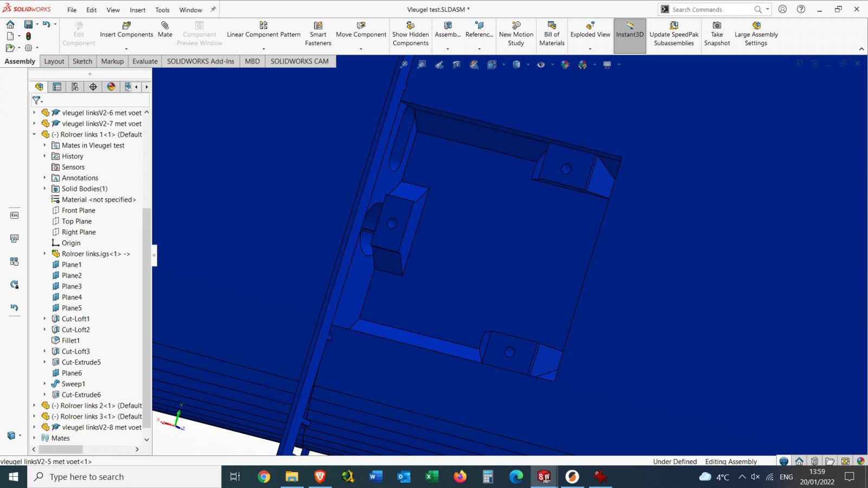Toggle the Instant3D button
868x488 pixels.
pos(630,35)
